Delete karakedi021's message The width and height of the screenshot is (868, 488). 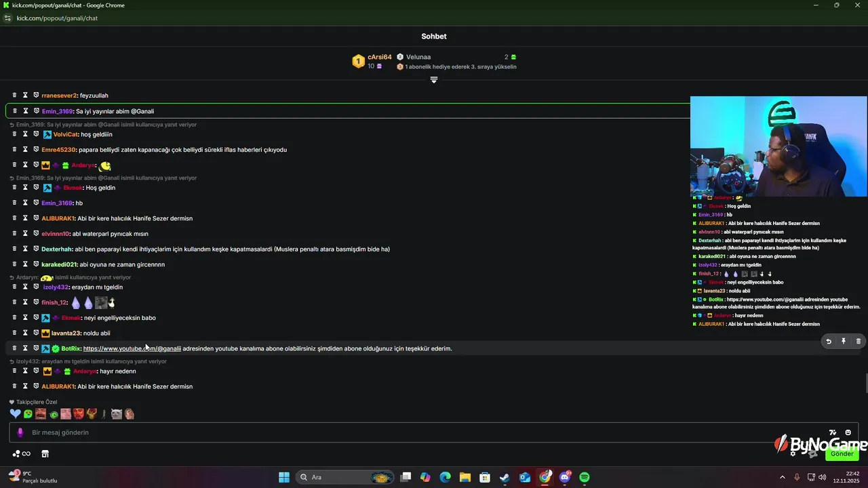tap(14, 264)
